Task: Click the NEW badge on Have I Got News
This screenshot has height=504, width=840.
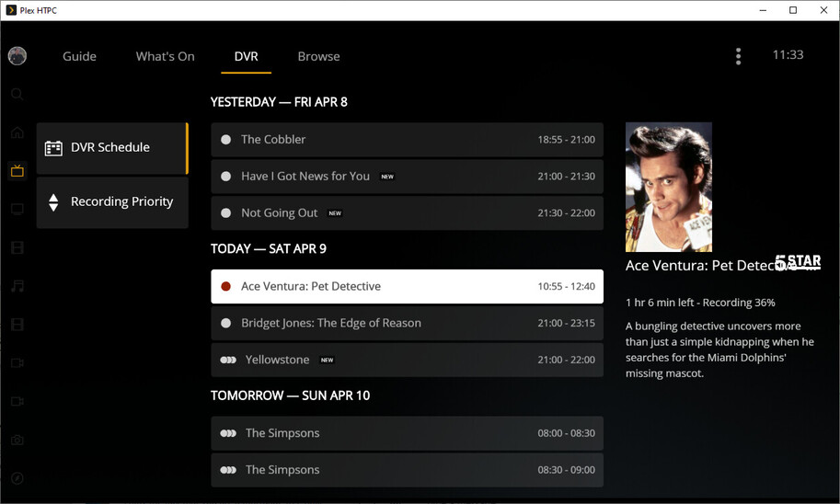Action: click(387, 177)
